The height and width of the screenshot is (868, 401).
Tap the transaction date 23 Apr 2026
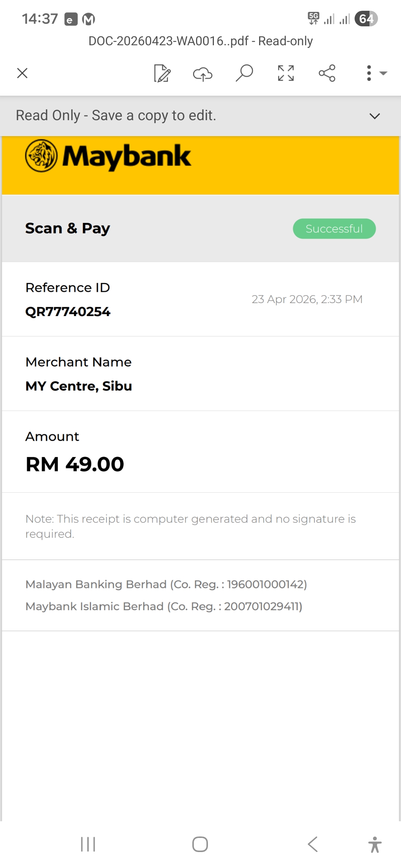[307, 299]
